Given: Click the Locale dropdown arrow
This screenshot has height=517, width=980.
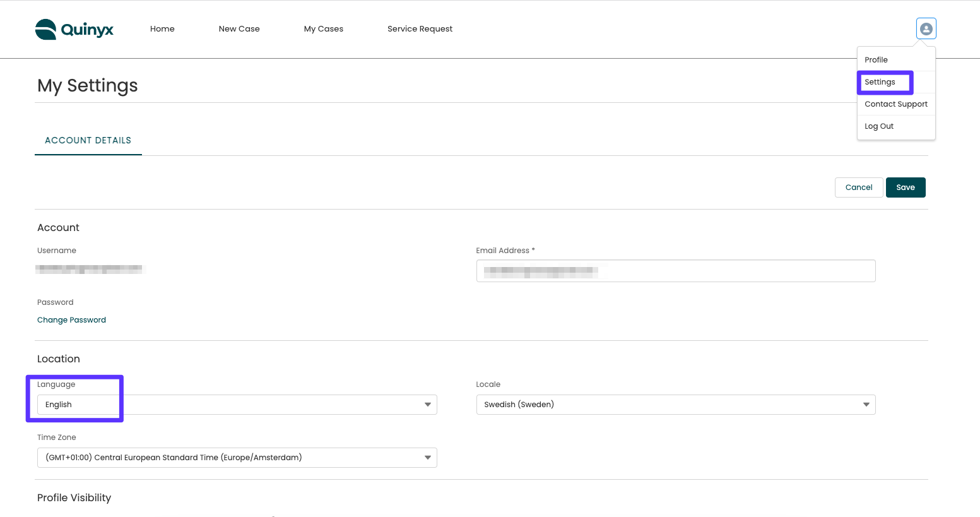Looking at the screenshot, I should [866, 405].
